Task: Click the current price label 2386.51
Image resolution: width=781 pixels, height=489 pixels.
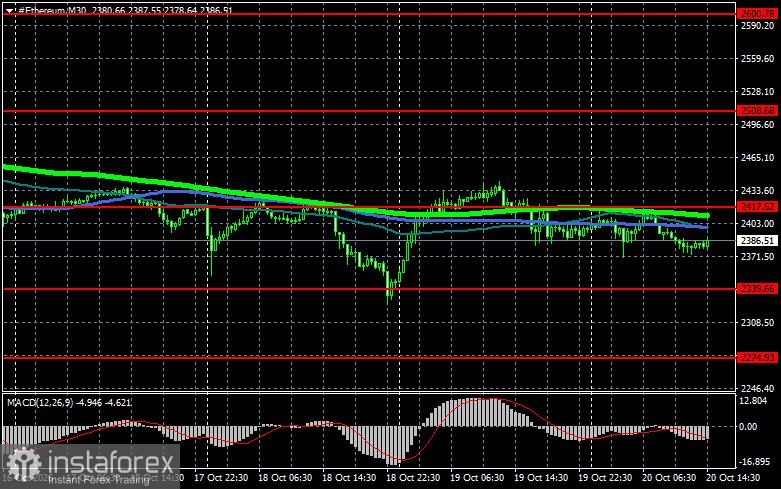Action: click(x=758, y=241)
